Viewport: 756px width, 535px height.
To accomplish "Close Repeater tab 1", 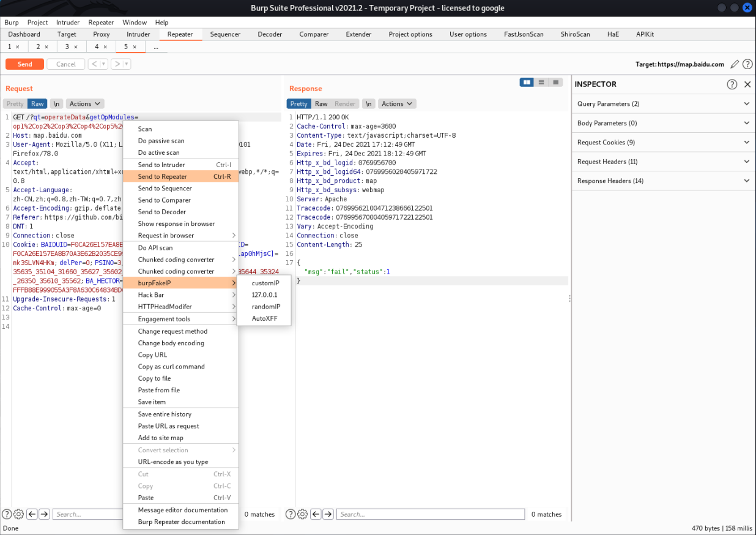I will coord(17,47).
